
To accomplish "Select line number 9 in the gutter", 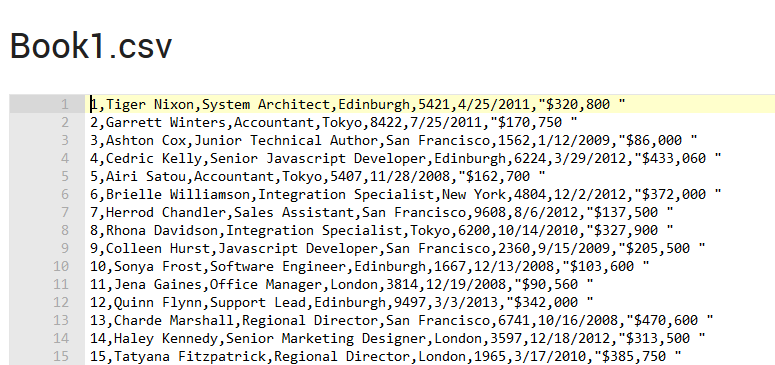I will point(64,248).
